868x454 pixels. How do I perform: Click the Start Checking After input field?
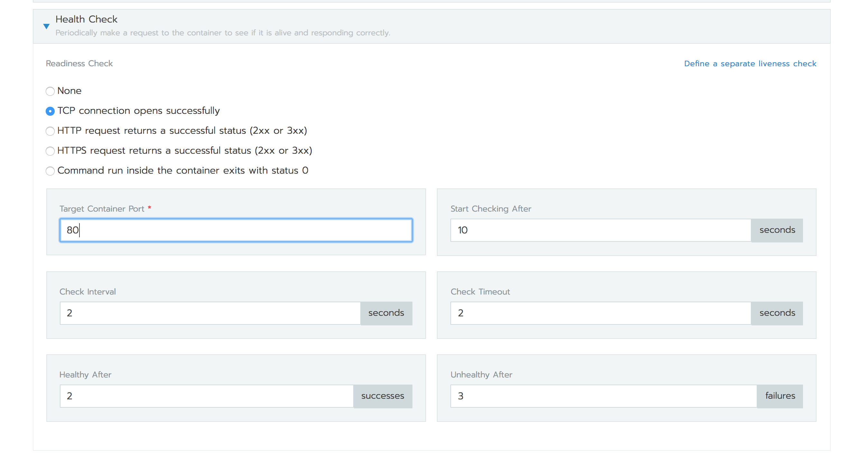tap(603, 230)
